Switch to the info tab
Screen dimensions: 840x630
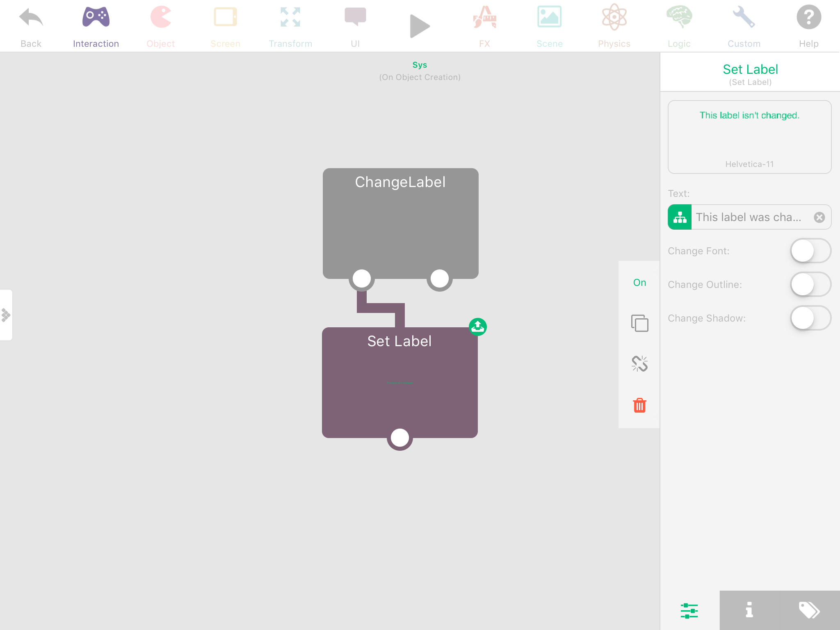click(749, 610)
